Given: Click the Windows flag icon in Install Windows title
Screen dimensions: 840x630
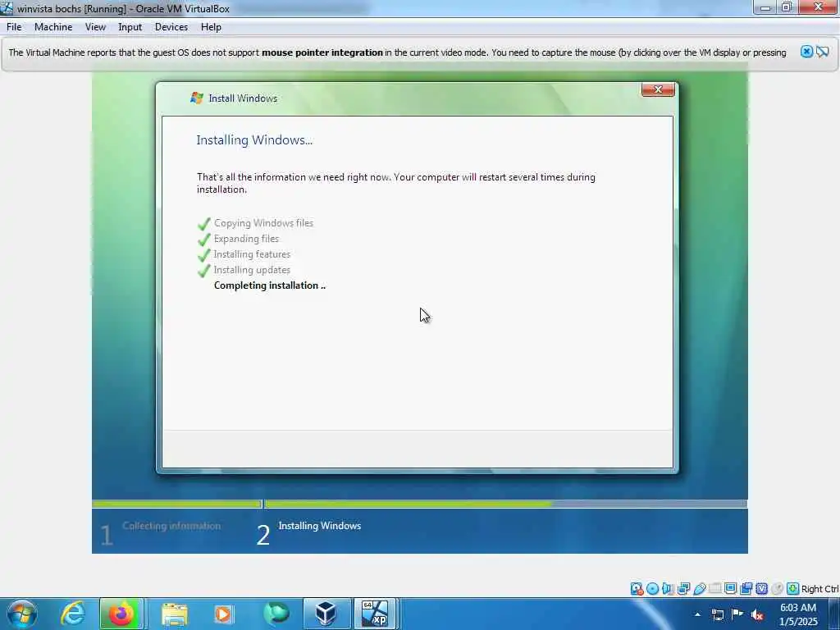Looking at the screenshot, I should tap(197, 98).
